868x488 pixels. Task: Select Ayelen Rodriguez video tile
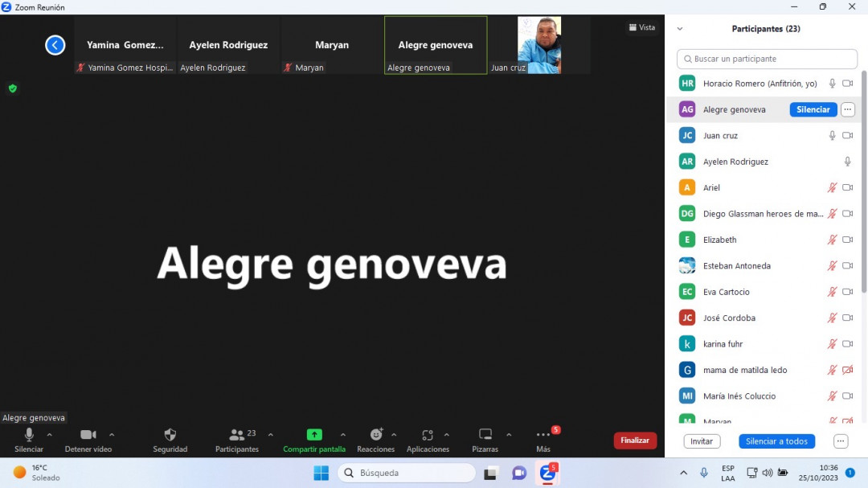pyautogui.click(x=228, y=45)
